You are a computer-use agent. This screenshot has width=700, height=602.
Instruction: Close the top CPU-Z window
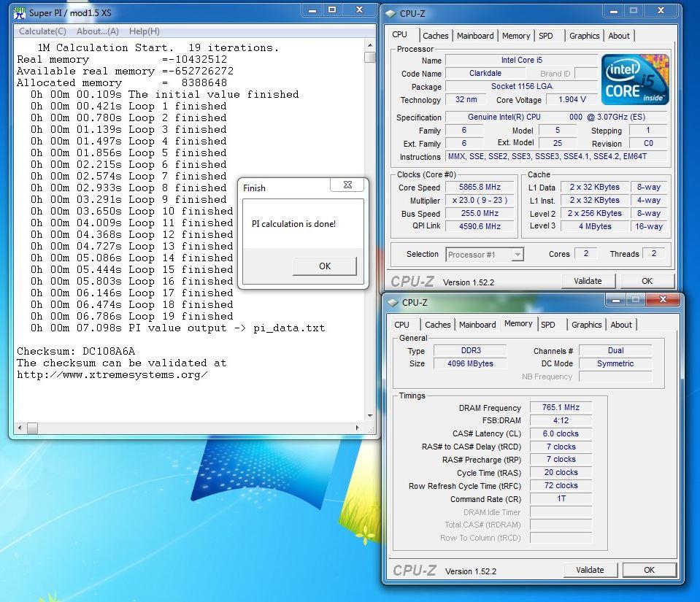661,11
